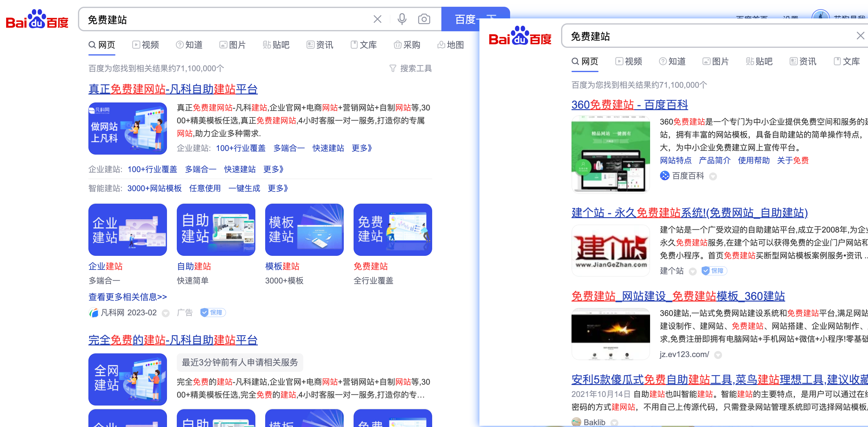Open result 免费建站_网站建设_免费建站模板_360建站
The width and height of the screenshot is (868, 427).
click(x=678, y=296)
